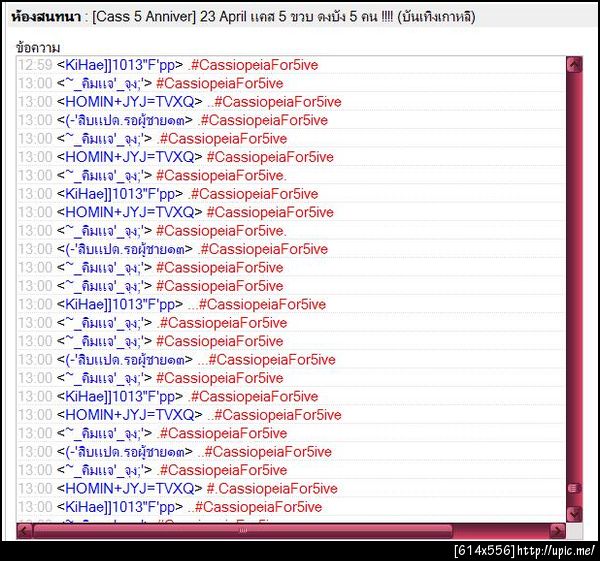
Task: Select KiHae's message '...#CassiopeiaFor5ive' with three dots
Action: [256, 305]
